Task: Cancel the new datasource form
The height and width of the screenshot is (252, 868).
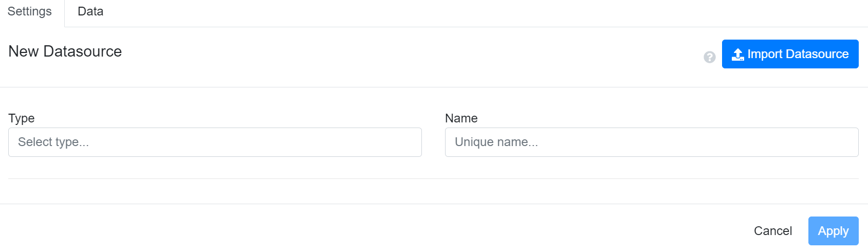Action: tap(772, 231)
